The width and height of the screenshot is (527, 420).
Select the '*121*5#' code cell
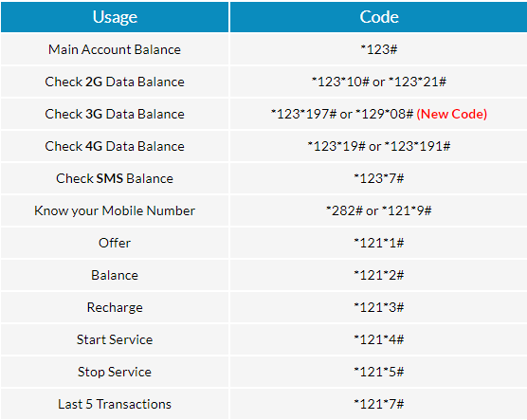379,372
